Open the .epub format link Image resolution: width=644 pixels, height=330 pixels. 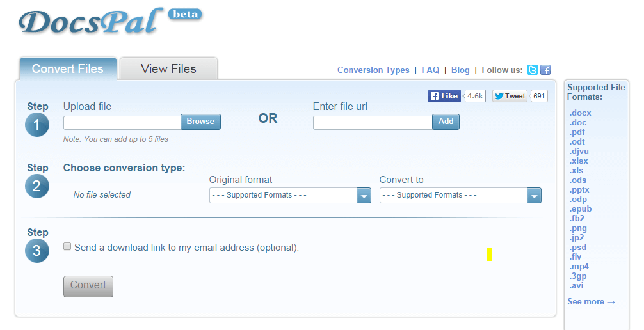pyautogui.click(x=581, y=208)
